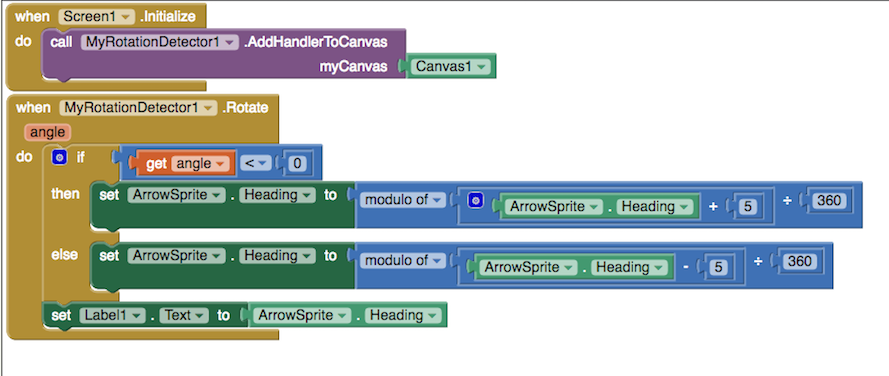
Task: Select the 360 field in the else branch
Action: pyautogui.click(x=800, y=260)
